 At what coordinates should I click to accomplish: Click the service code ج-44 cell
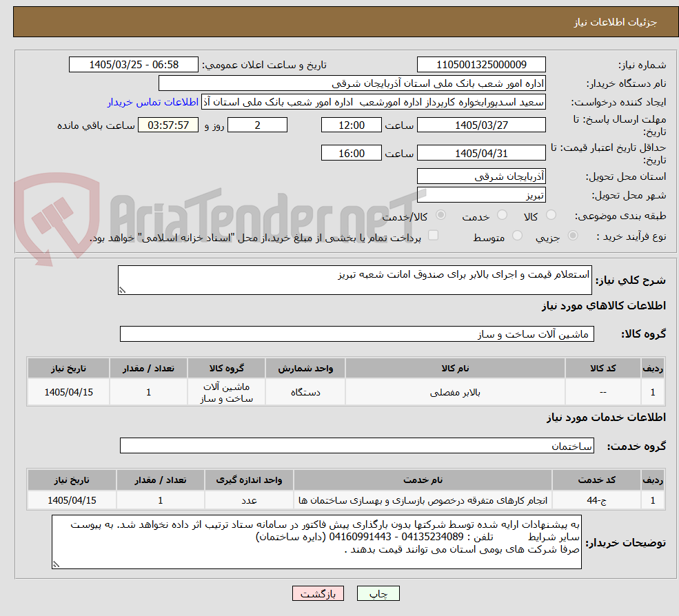(x=596, y=500)
